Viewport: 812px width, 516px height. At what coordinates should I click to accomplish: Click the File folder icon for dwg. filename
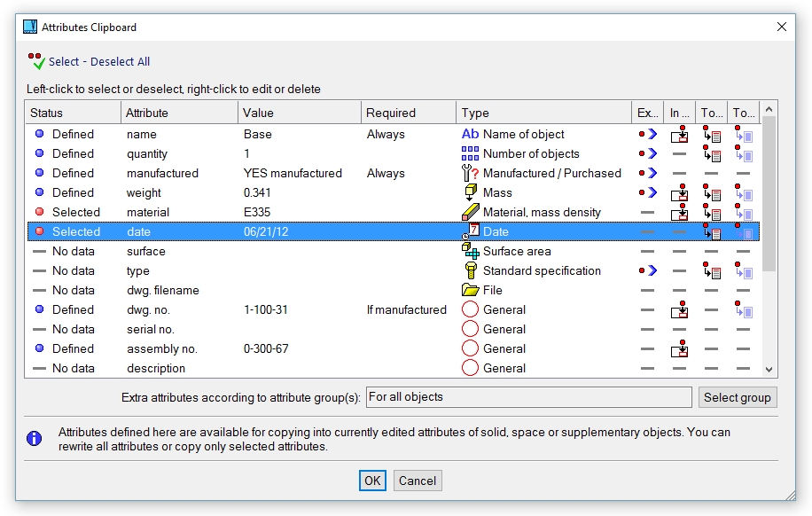click(470, 290)
